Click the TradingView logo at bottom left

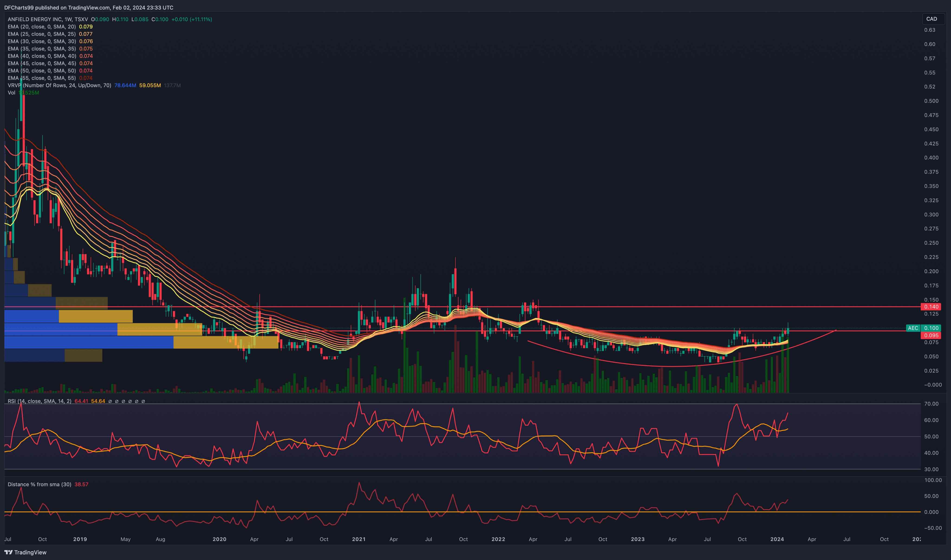pos(25,552)
